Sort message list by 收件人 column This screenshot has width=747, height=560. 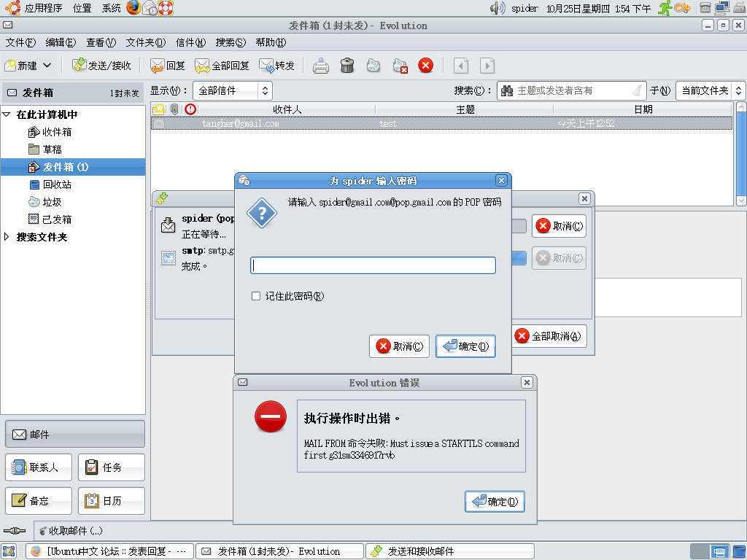(287, 109)
